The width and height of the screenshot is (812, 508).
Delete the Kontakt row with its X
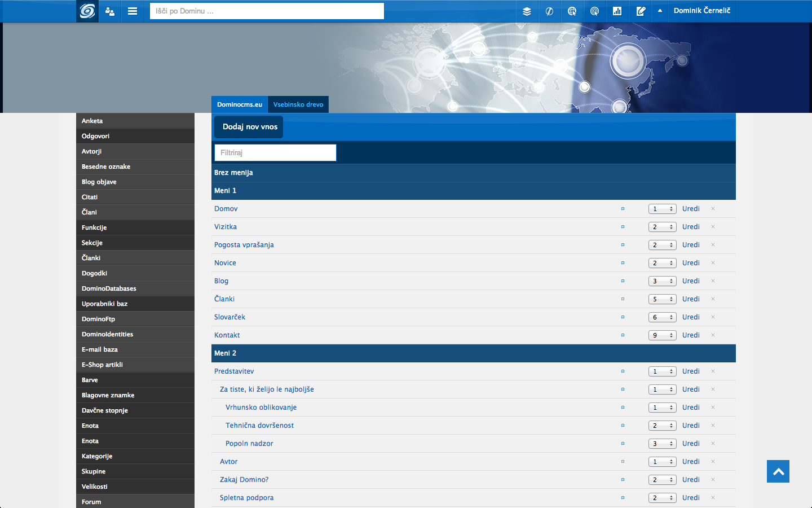[713, 335]
